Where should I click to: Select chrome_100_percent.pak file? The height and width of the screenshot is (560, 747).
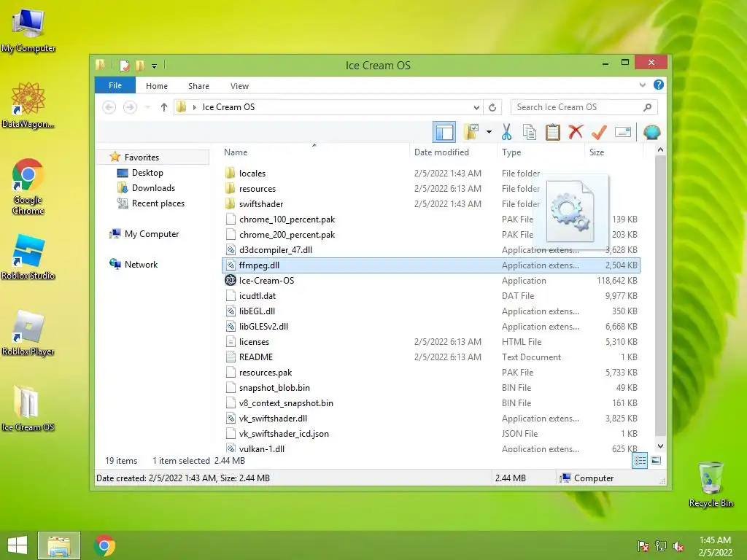(x=430, y=219)
